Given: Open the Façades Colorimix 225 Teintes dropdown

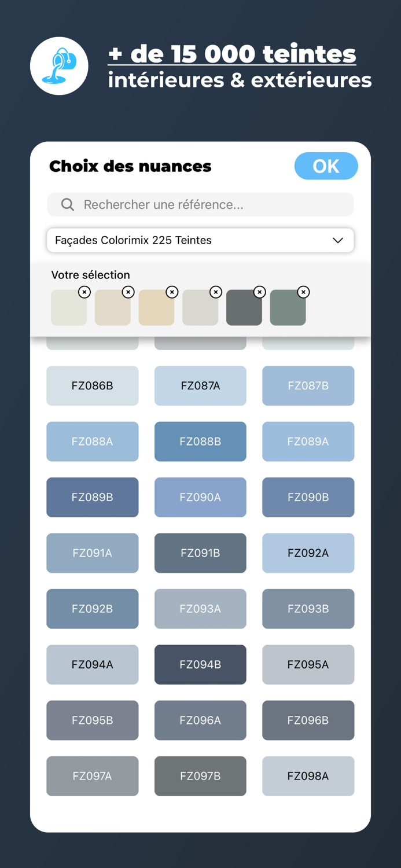Looking at the screenshot, I should click(x=200, y=240).
